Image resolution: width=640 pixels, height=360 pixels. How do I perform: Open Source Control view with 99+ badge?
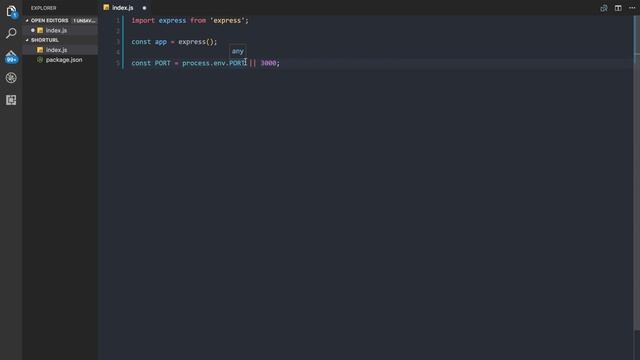coord(11,56)
